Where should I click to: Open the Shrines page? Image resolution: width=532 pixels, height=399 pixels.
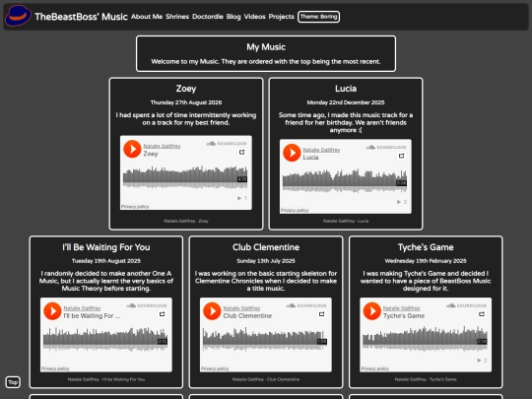point(177,17)
